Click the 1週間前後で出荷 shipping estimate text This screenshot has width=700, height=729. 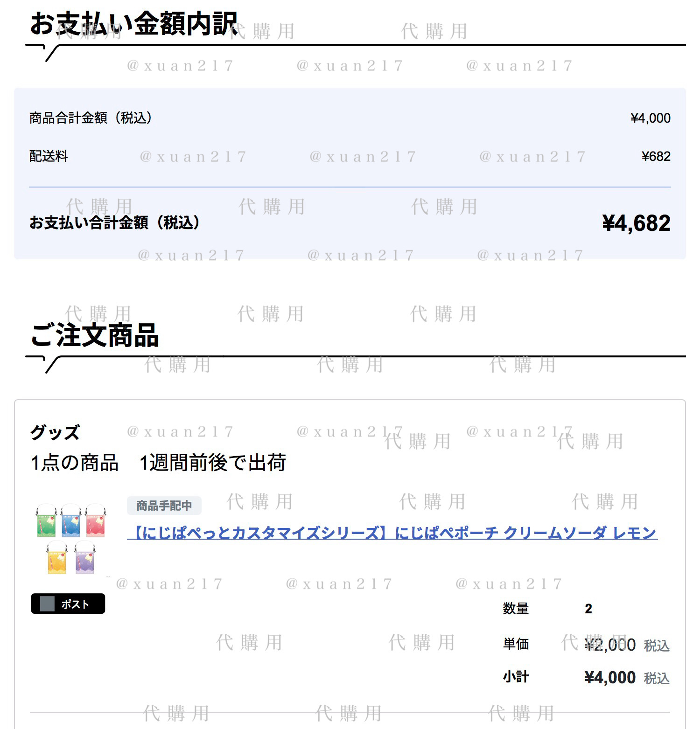213,463
